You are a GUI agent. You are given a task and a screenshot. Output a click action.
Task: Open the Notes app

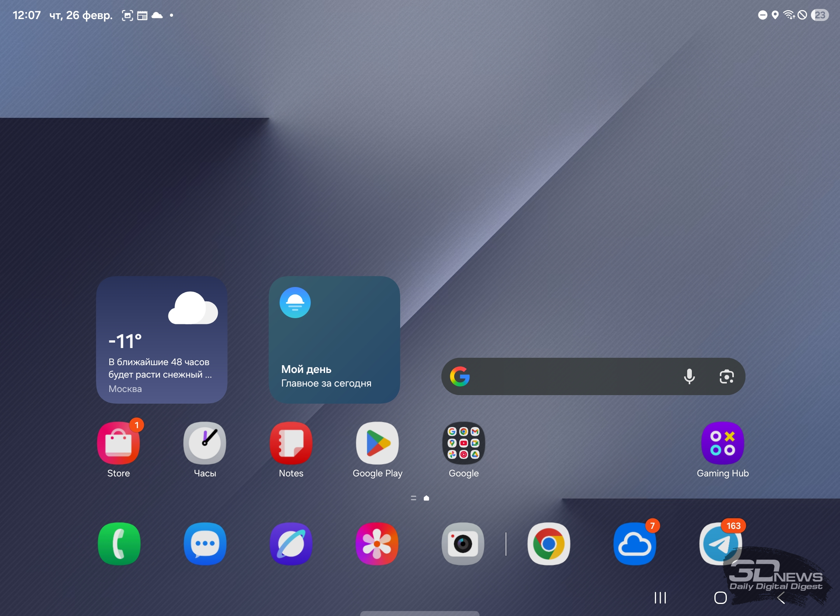(x=291, y=443)
